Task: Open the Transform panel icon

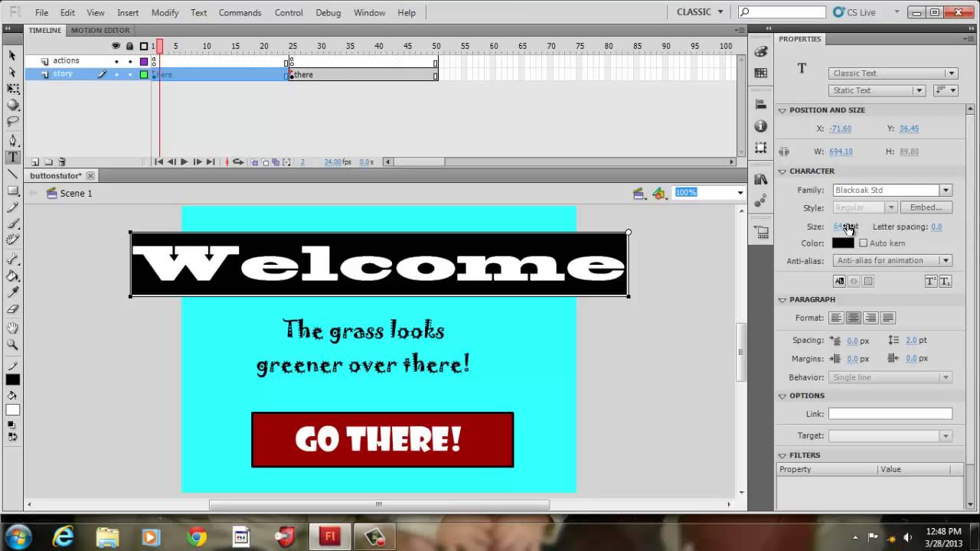Action: 760,147
